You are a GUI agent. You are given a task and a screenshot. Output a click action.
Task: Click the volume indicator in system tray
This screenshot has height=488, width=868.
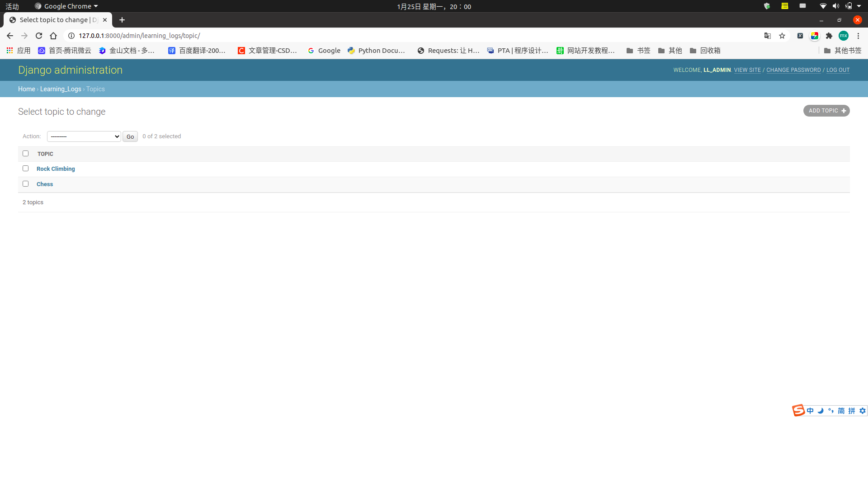[835, 6]
